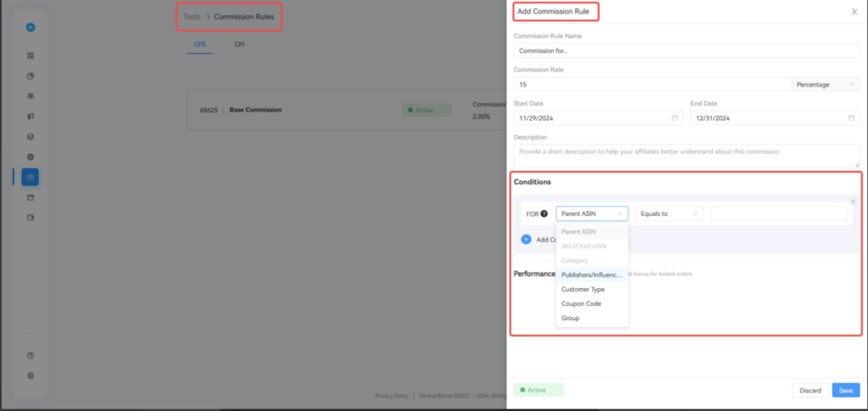Click the Description text area
Image resolution: width=868 pixels, height=411 pixels.
coord(686,156)
